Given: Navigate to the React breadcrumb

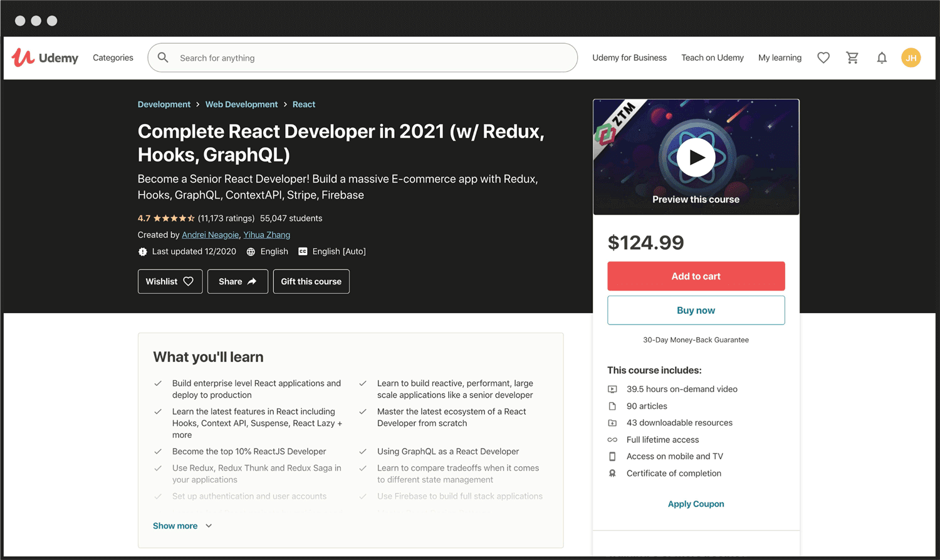Looking at the screenshot, I should (304, 104).
